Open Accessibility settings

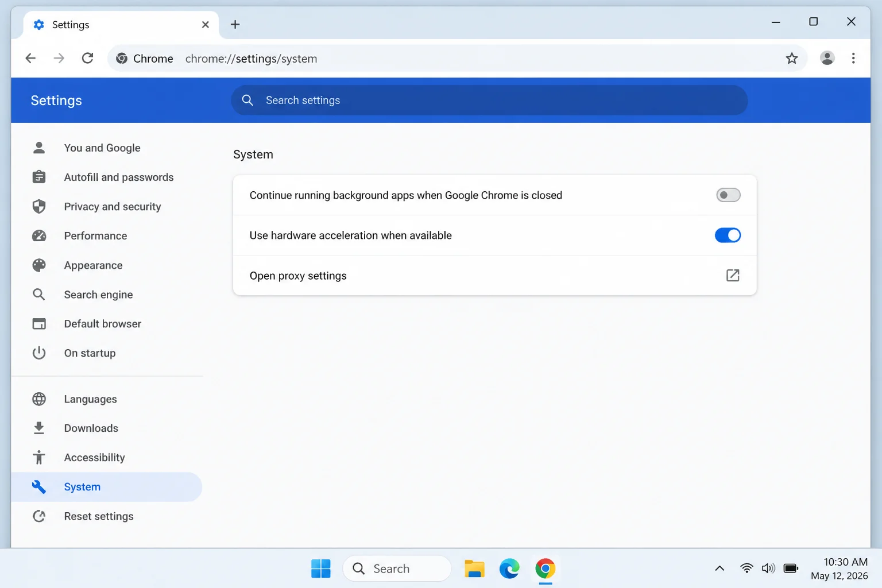point(107,457)
